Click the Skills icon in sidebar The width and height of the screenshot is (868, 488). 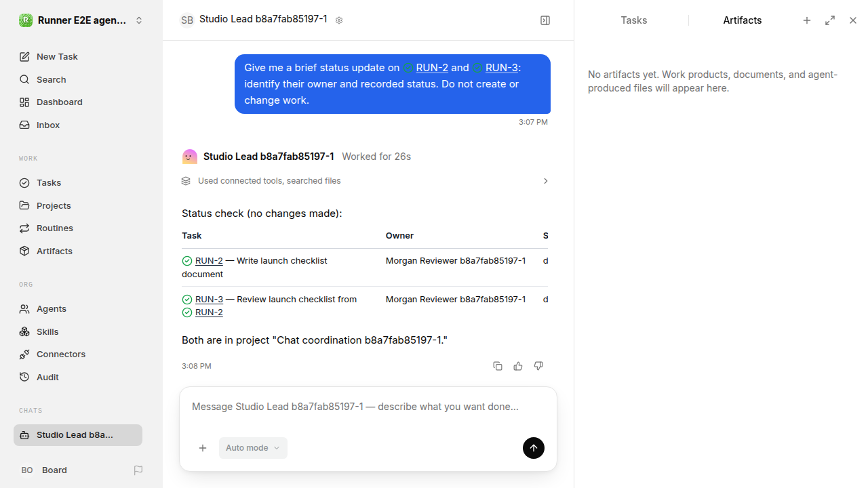[x=24, y=331]
